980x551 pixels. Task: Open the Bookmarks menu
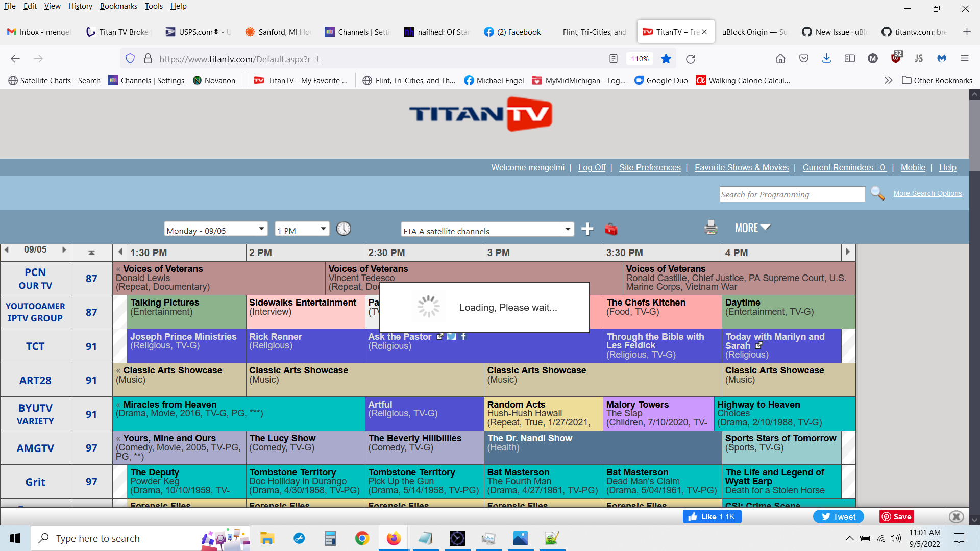[x=118, y=6]
